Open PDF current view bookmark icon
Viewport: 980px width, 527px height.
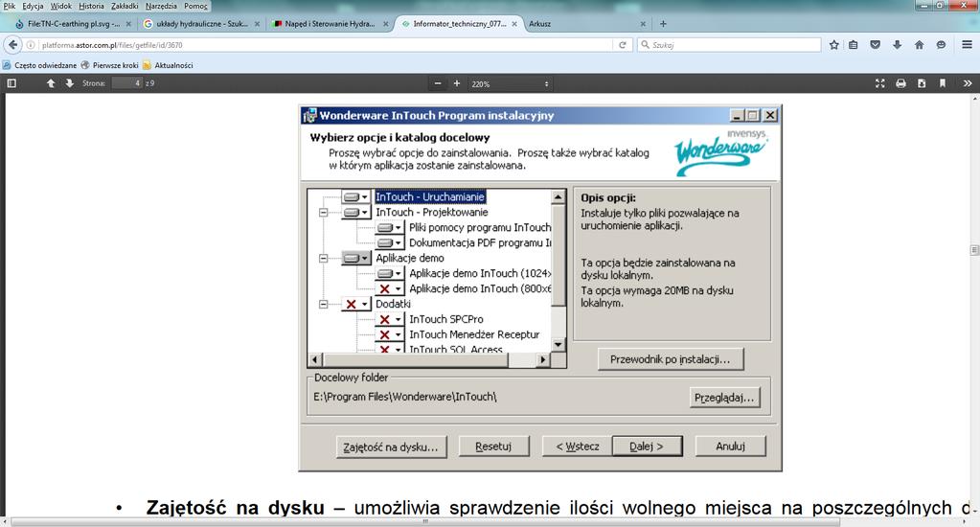click(943, 83)
